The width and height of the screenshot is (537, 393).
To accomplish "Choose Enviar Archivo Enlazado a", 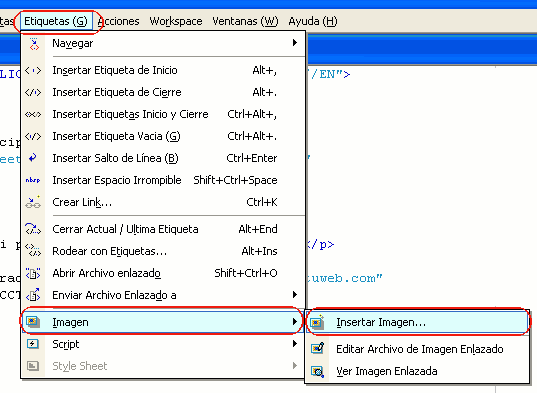I will tap(163, 295).
